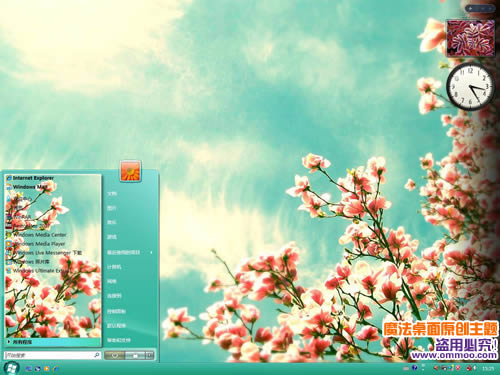The height and width of the screenshot is (375, 500).
Task: Click 连接到 (Connect To) link
Action: click(114, 296)
